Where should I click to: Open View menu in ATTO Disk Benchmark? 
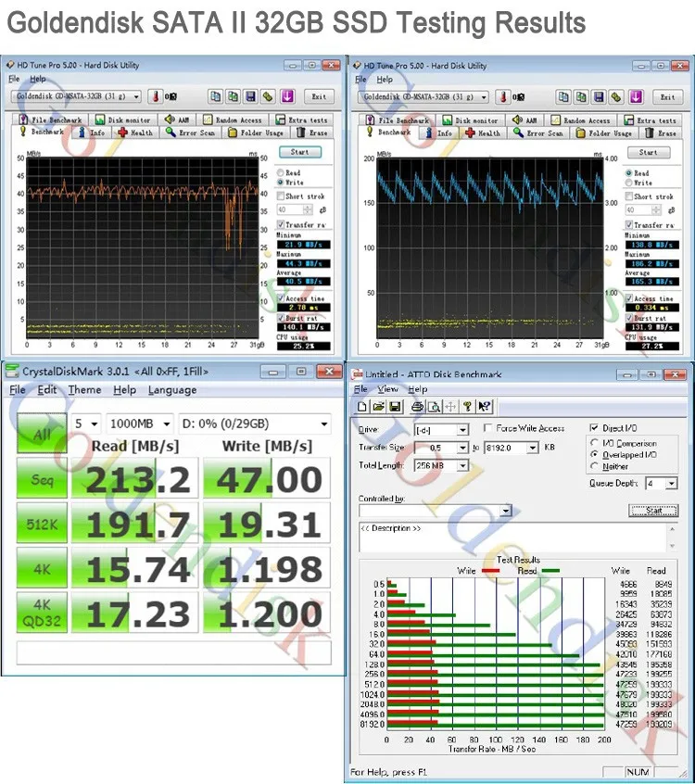[x=387, y=389]
